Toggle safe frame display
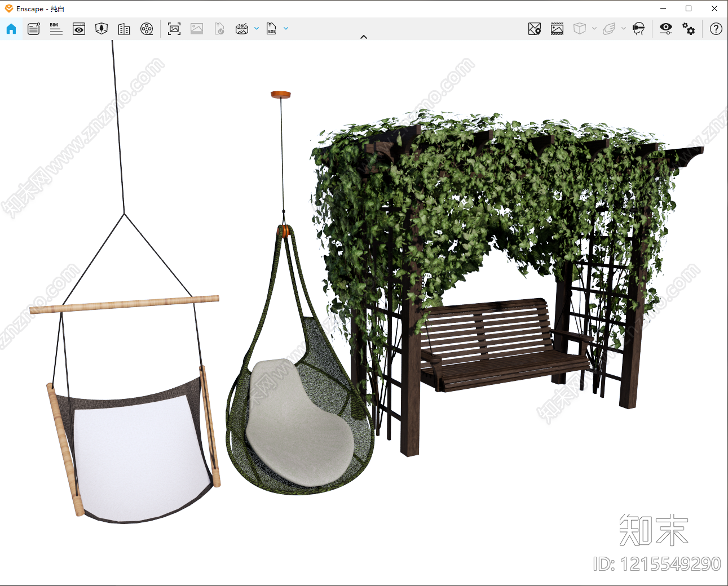This screenshot has width=728, height=586. click(557, 29)
